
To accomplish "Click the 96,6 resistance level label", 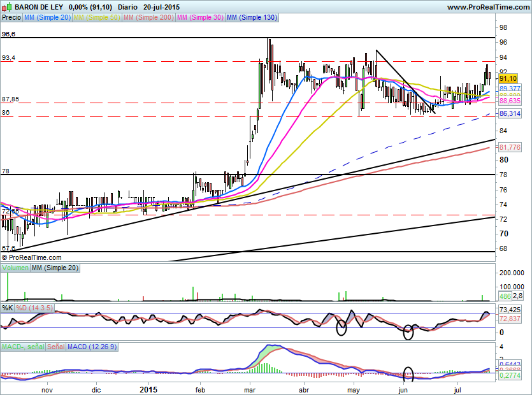I will pos(8,34).
